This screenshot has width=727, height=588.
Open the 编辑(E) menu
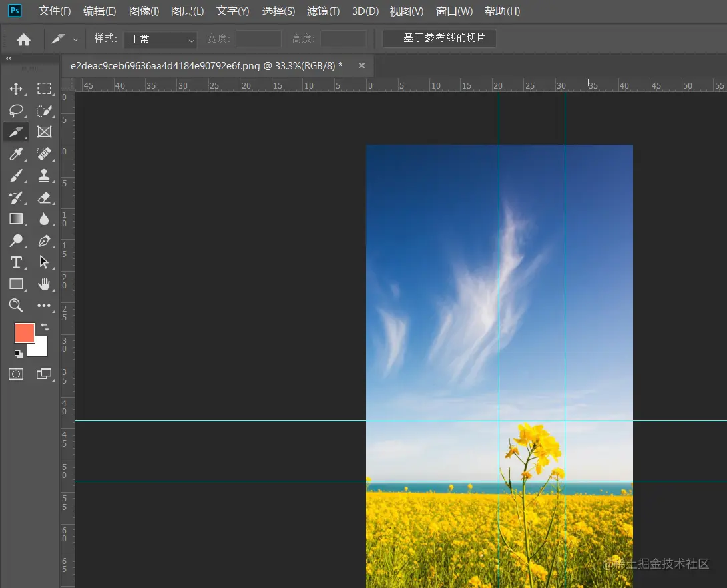(x=99, y=11)
